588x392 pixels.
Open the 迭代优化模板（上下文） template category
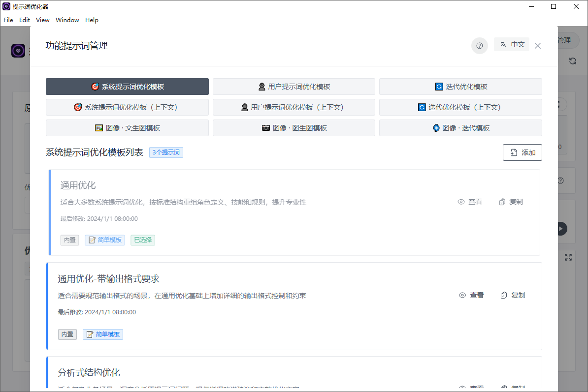coord(460,107)
